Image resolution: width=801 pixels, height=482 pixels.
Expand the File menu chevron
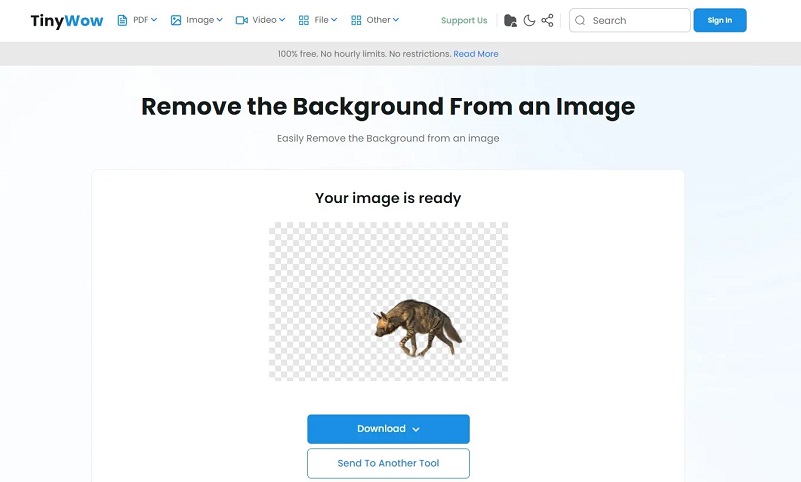click(334, 20)
